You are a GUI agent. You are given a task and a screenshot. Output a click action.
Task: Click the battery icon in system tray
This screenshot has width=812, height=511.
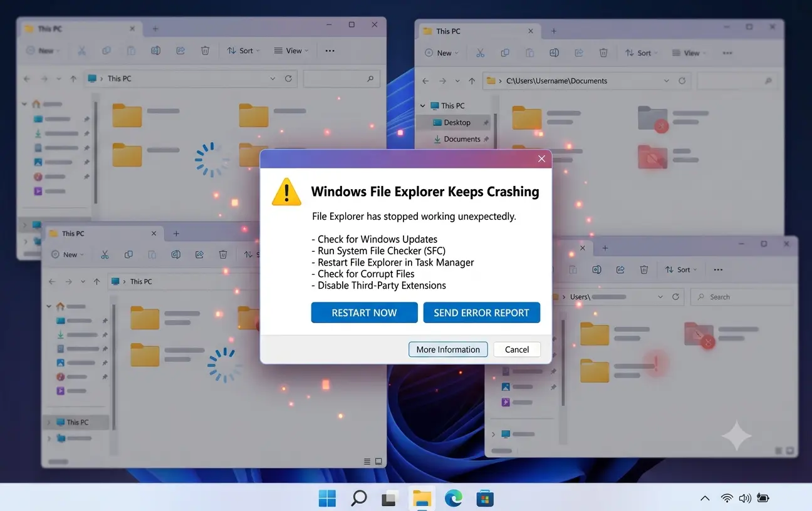point(763,498)
